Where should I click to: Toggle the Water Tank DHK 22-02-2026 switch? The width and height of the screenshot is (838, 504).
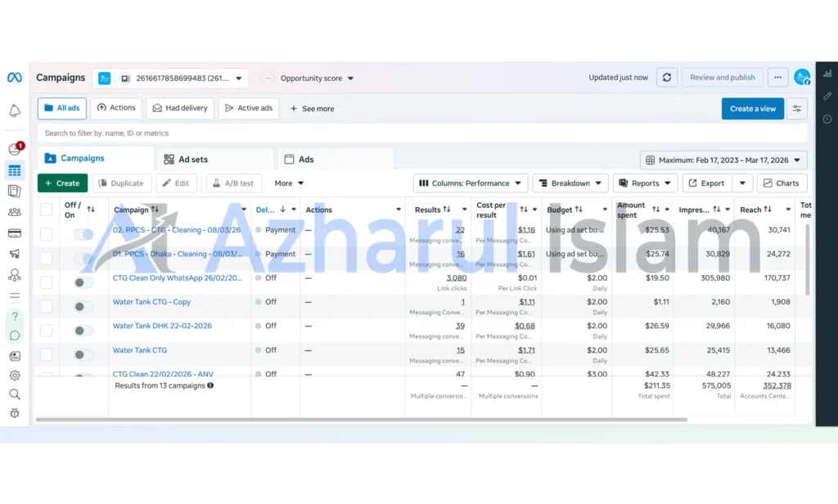pos(83,331)
